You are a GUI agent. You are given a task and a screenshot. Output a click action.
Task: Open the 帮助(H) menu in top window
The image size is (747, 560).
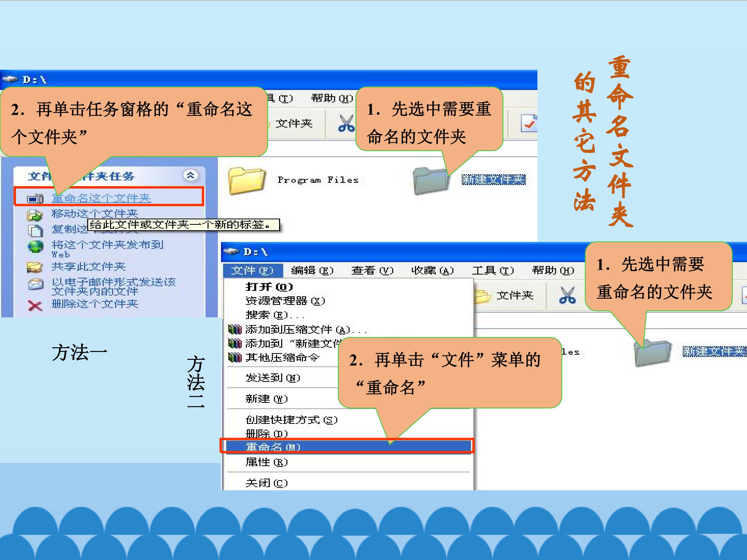(x=332, y=98)
